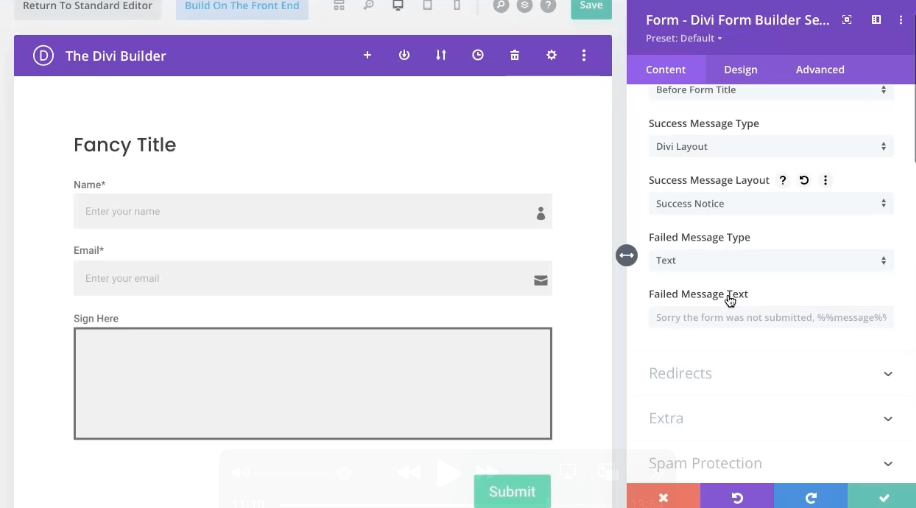
Task: Reset Success Message Layout option
Action: pos(804,180)
